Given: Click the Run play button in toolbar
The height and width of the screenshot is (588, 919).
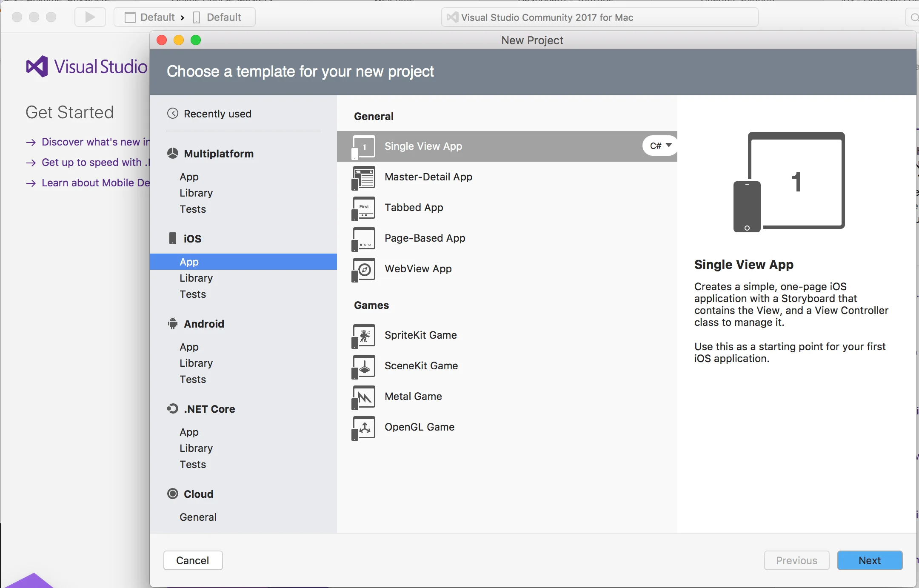Looking at the screenshot, I should [90, 17].
